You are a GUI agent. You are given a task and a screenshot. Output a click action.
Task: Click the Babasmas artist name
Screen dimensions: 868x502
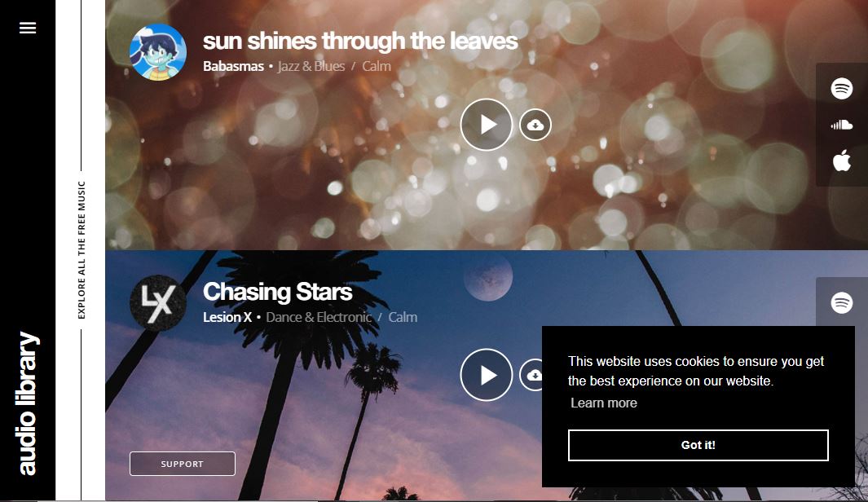[233, 66]
